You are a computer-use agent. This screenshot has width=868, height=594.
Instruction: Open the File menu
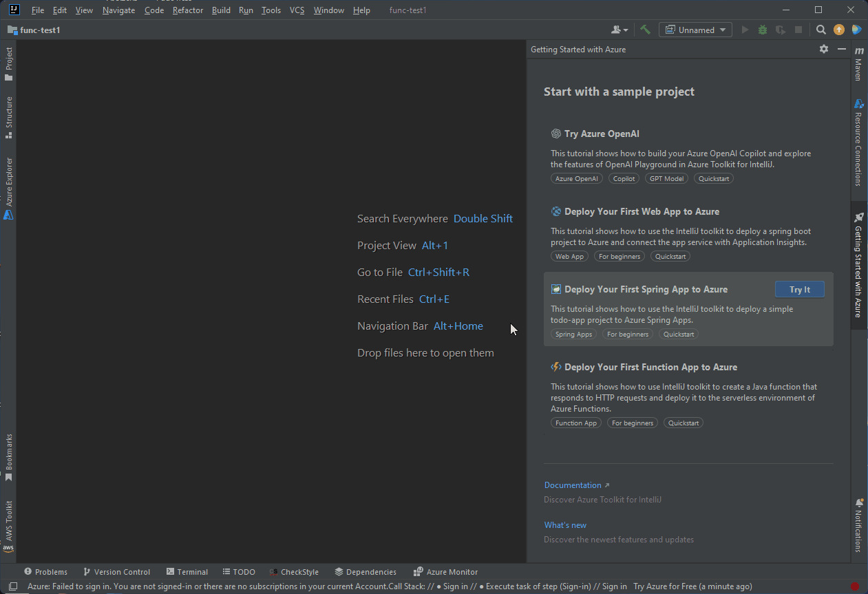pyautogui.click(x=38, y=10)
